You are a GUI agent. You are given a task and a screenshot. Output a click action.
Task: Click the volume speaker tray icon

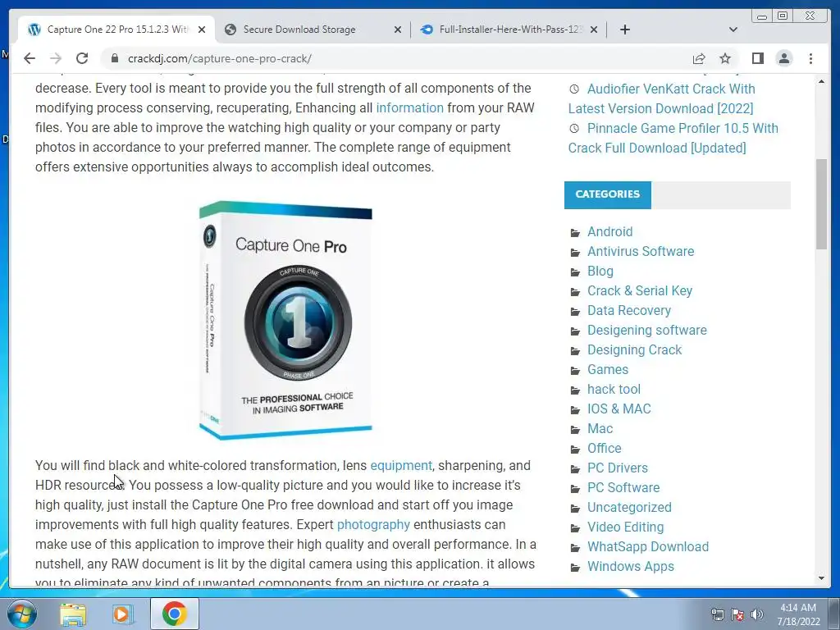click(x=757, y=614)
